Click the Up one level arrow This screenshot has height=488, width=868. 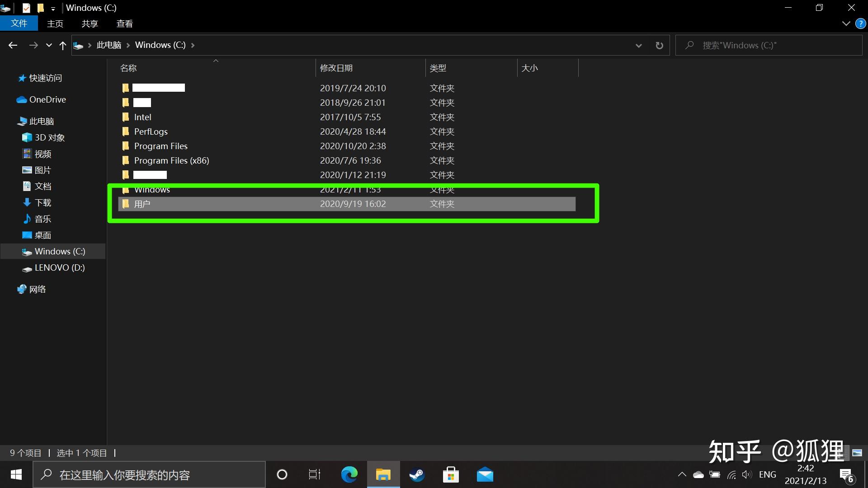[63, 45]
